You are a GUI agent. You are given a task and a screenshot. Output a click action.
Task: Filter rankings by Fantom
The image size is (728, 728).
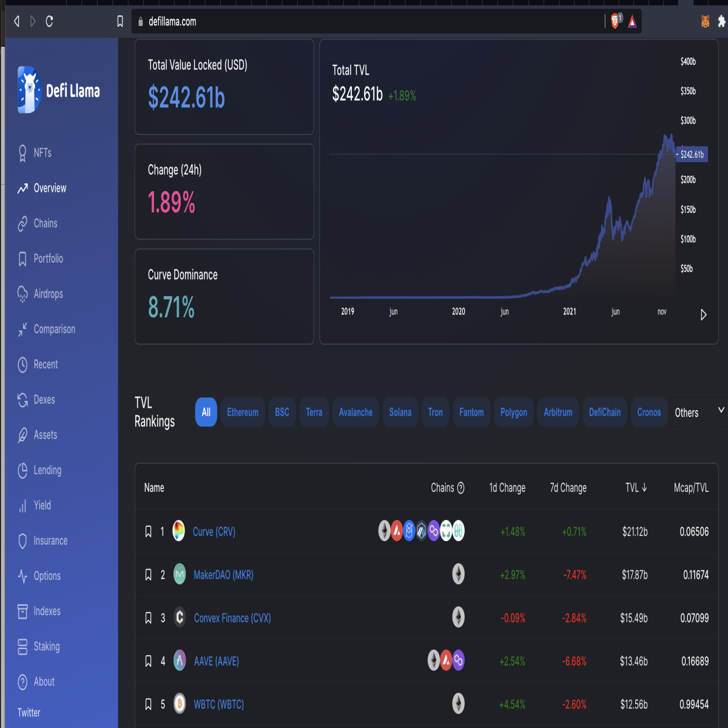[471, 412]
